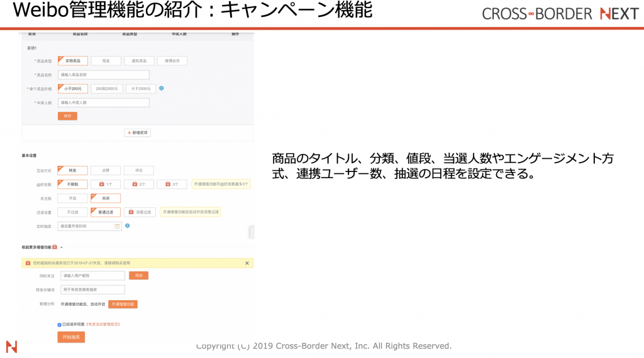Select 转发 interaction method
The image size is (644, 358).
73,170
